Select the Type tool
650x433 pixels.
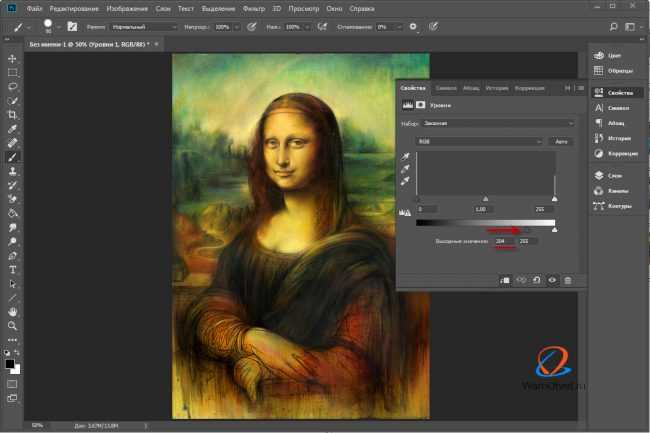[x=12, y=270]
